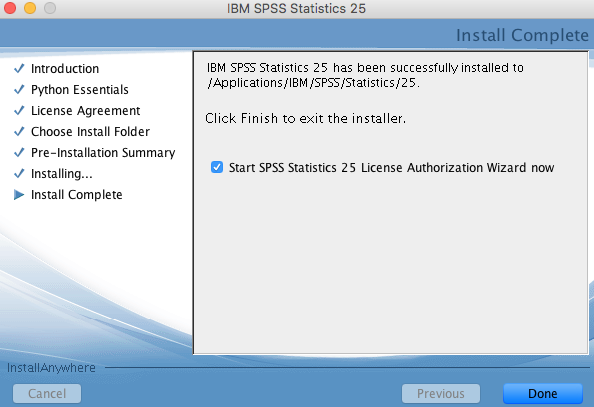Viewport: 594px width, 407px height.
Task: Click the Python Essentials checkmark icon
Action: pyautogui.click(x=19, y=89)
